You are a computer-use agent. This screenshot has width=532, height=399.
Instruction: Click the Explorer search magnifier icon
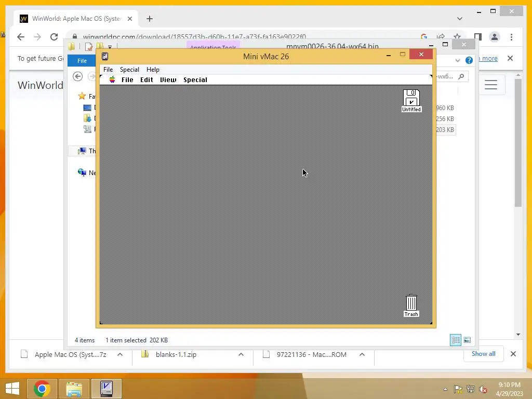coord(461,77)
